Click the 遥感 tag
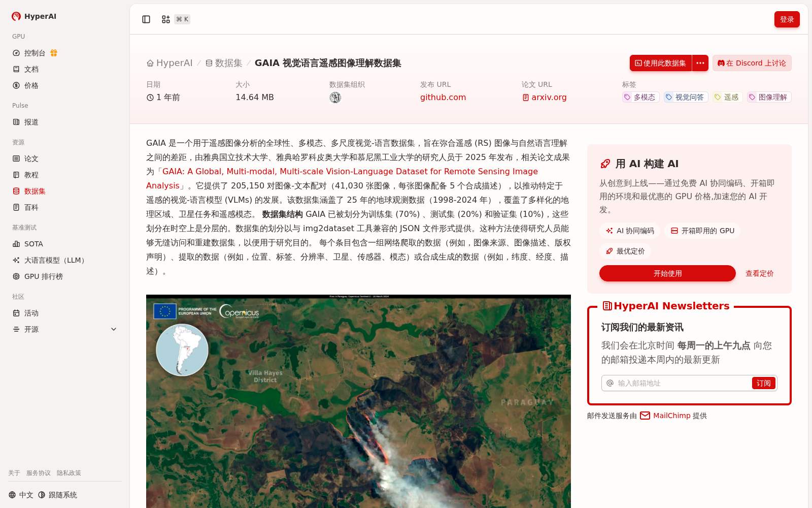The height and width of the screenshot is (508, 812). pyautogui.click(x=727, y=97)
